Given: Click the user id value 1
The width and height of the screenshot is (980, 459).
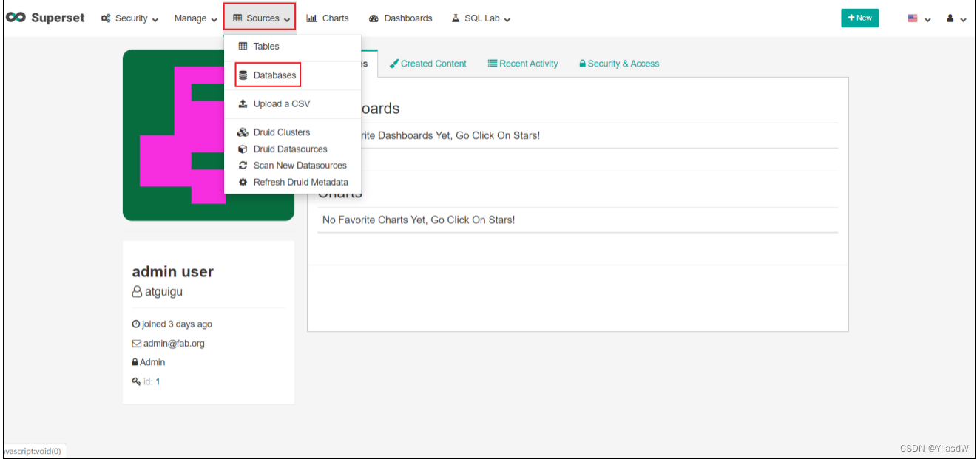Looking at the screenshot, I should pyautogui.click(x=158, y=381).
